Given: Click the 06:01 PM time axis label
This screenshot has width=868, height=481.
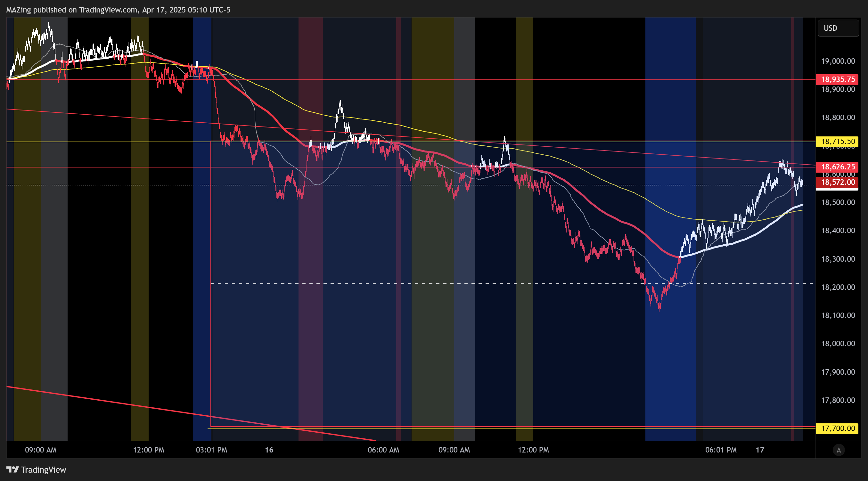Looking at the screenshot, I should coord(721,450).
